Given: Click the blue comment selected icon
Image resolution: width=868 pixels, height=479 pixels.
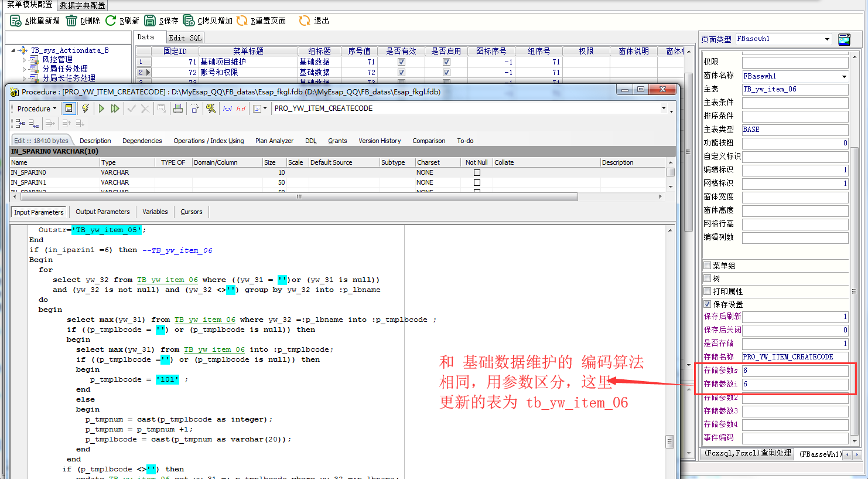Looking at the screenshot, I should (227, 108).
